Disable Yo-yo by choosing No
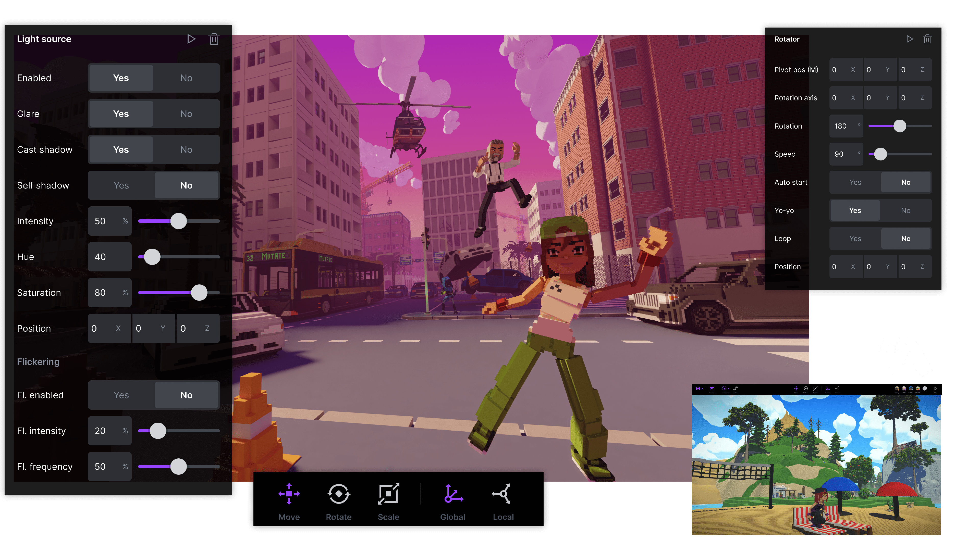This screenshot has height=551, width=980. [x=905, y=210]
